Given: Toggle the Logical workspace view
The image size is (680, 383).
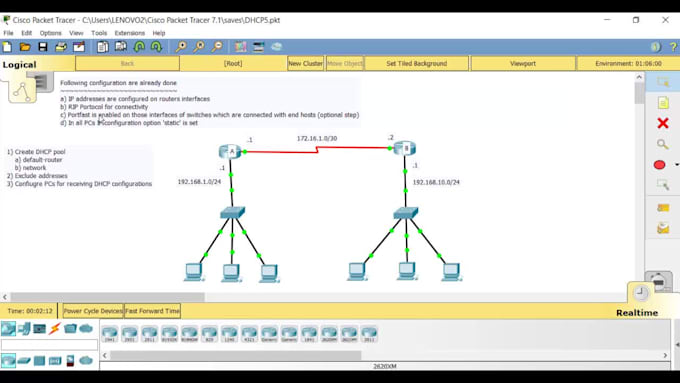Looking at the screenshot, I should (20, 65).
